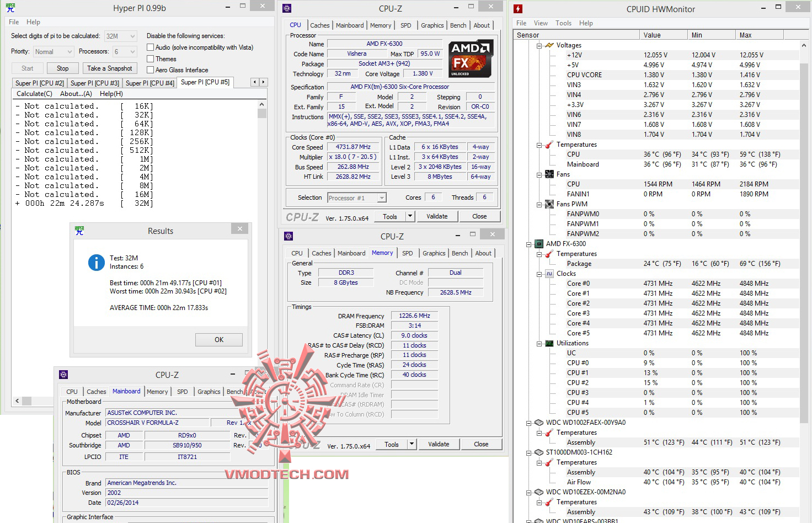Click the CPUID HWMonitor title bar icon
Viewport: 812px width, 523px height.
(x=517, y=9)
